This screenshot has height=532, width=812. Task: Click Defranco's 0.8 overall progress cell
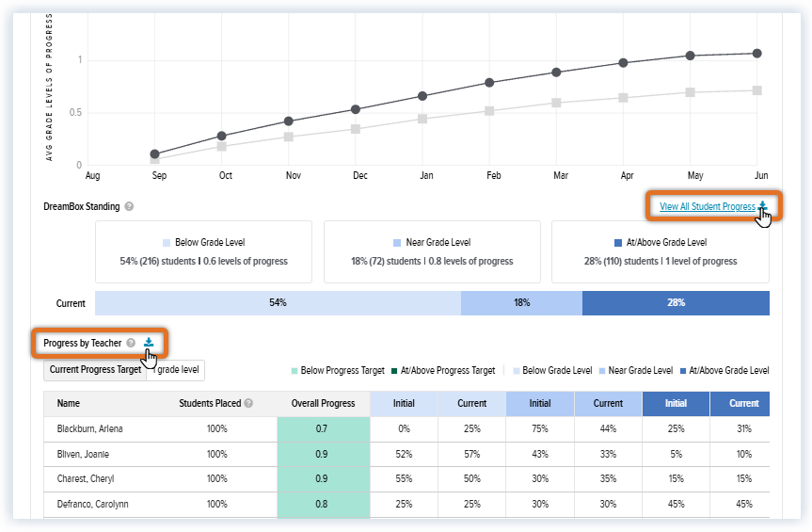[x=323, y=505]
